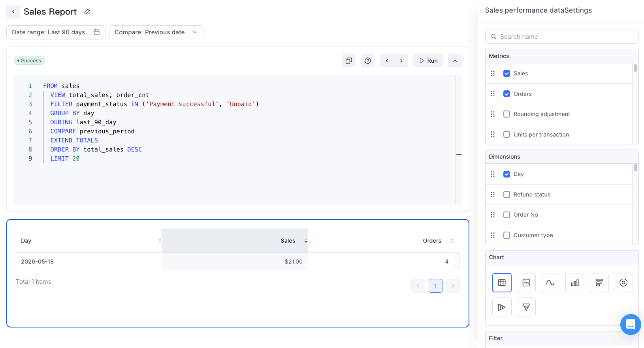Image resolution: width=644 pixels, height=348 pixels.
Task: Run the sales query
Action: 428,61
